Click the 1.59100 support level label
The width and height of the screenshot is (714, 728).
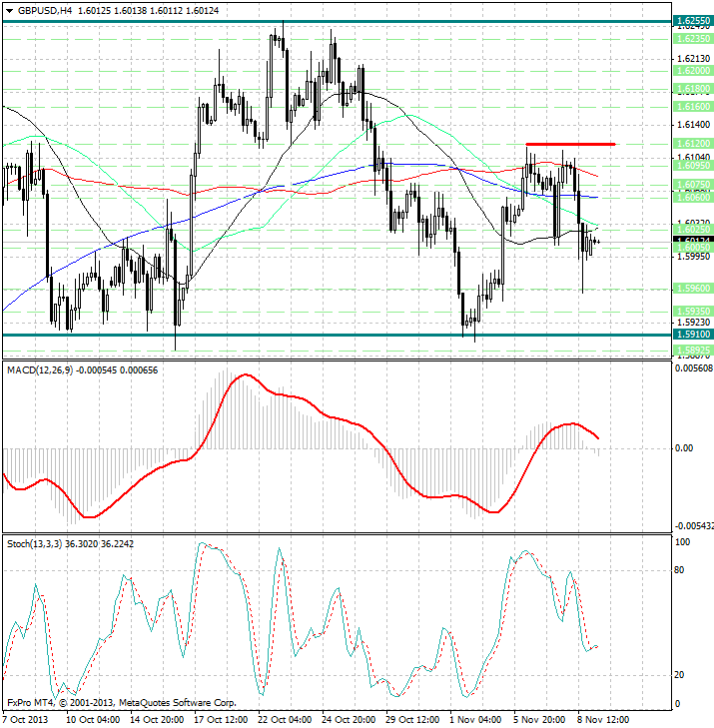pos(692,336)
